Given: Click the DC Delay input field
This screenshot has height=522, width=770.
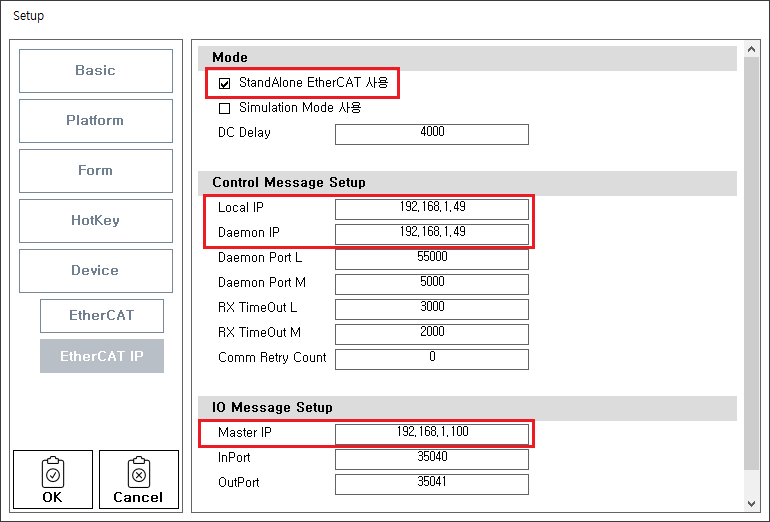Looking at the screenshot, I should [x=432, y=134].
